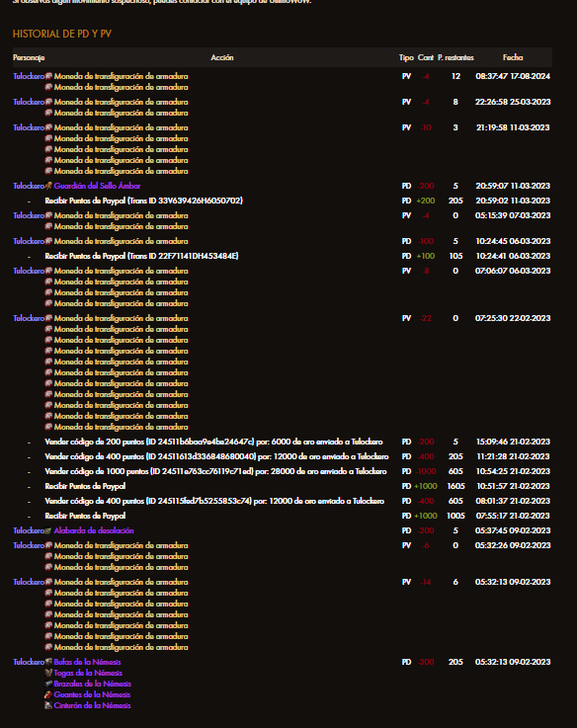
Task: Click the remaining points value 1005
Action: (x=455, y=516)
